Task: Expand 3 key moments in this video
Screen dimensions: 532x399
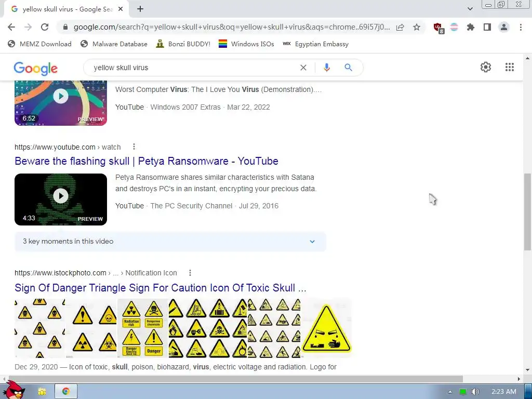Action: pos(170,242)
